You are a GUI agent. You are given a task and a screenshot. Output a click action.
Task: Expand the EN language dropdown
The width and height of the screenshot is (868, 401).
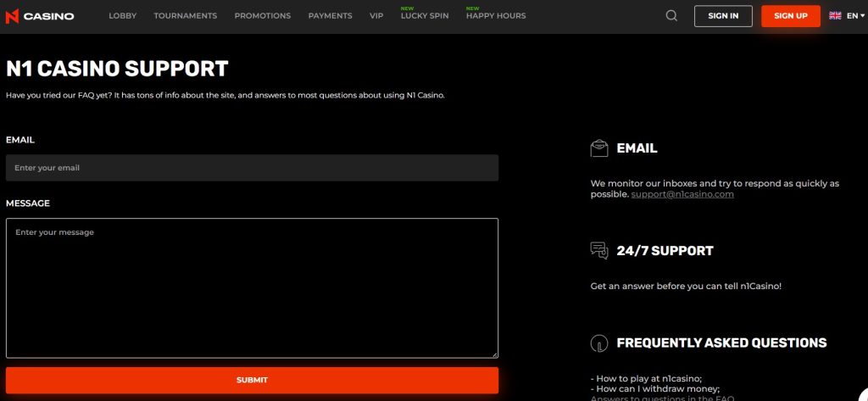click(x=856, y=16)
